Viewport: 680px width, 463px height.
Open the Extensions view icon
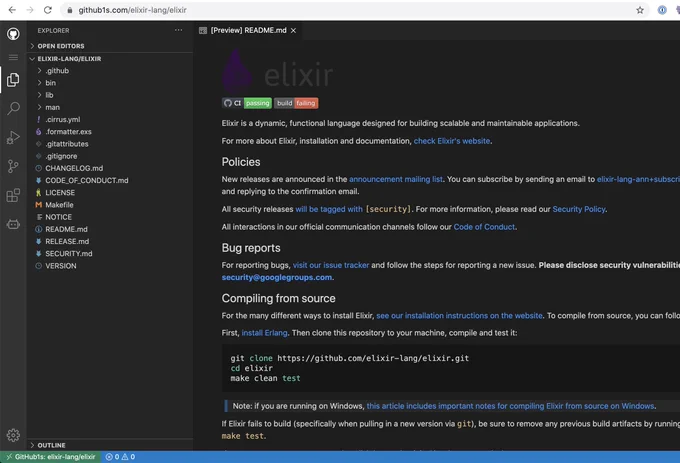tap(13, 195)
